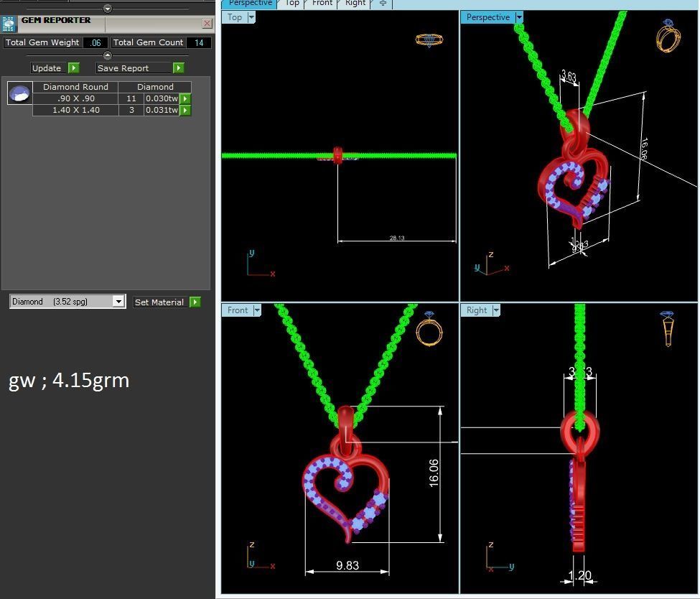Click the Diamond Round column header
The height and width of the screenshot is (599, 700).
click(x=75, y=87)
